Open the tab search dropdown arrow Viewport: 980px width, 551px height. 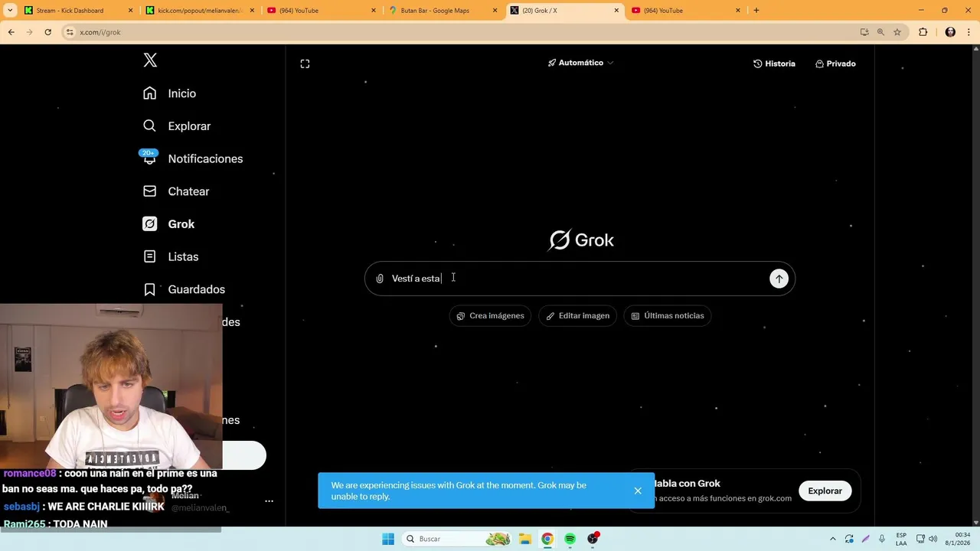tap(10, 11)
